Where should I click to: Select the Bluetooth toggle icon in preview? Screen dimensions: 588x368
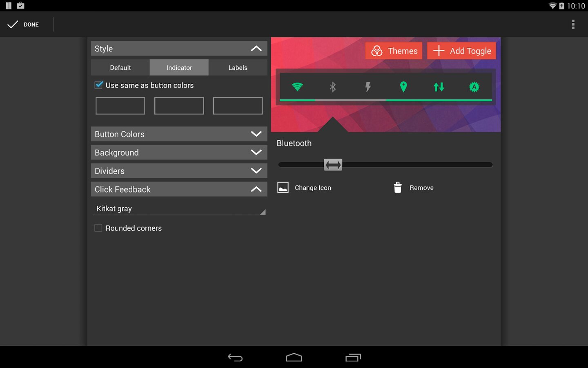(333, 87)
